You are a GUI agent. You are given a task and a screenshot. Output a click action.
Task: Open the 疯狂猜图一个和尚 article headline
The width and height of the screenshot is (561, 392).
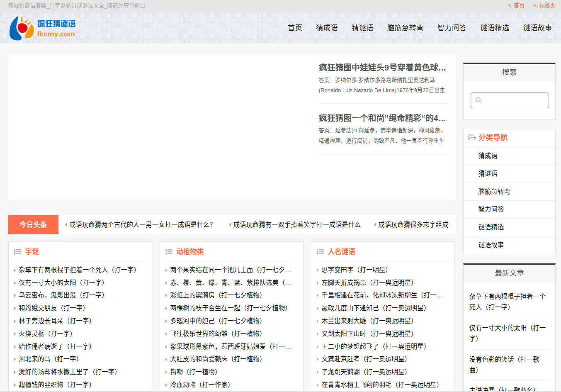click(382, 118)
